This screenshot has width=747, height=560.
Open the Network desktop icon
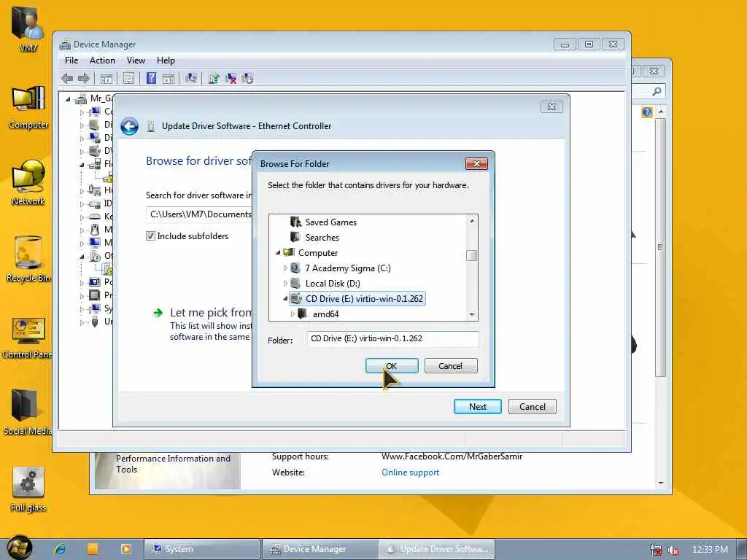pos(28,183)
